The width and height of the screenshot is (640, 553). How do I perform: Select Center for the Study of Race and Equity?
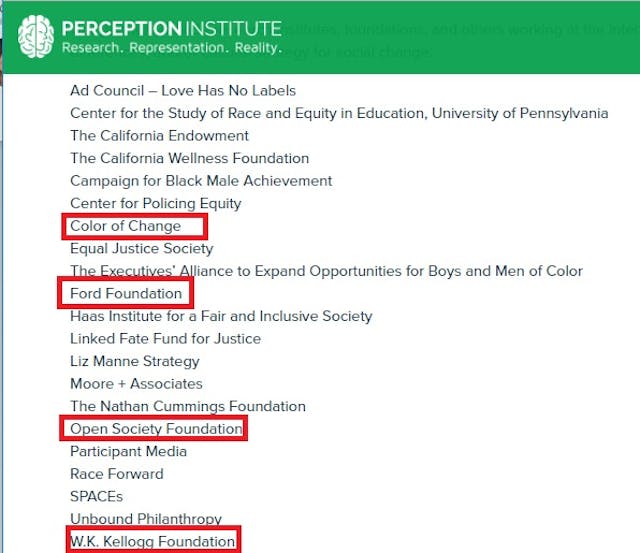pos(338,113)
